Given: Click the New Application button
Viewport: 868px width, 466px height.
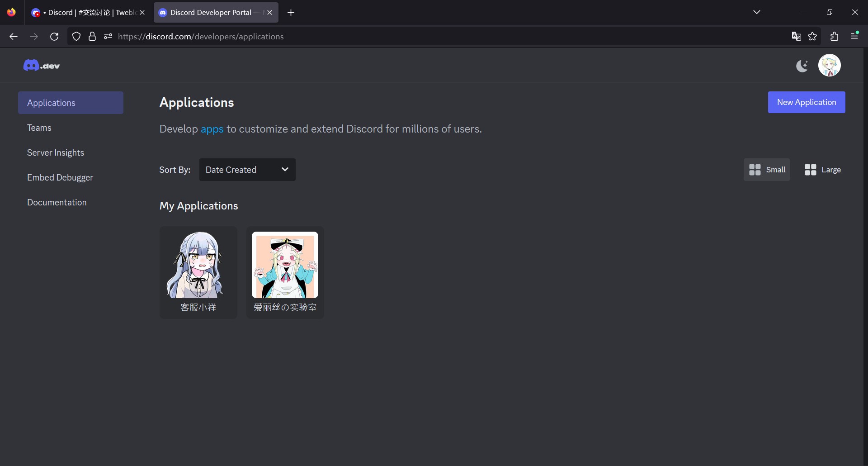Looking at the screenshot, I should [x=806, y=102].
